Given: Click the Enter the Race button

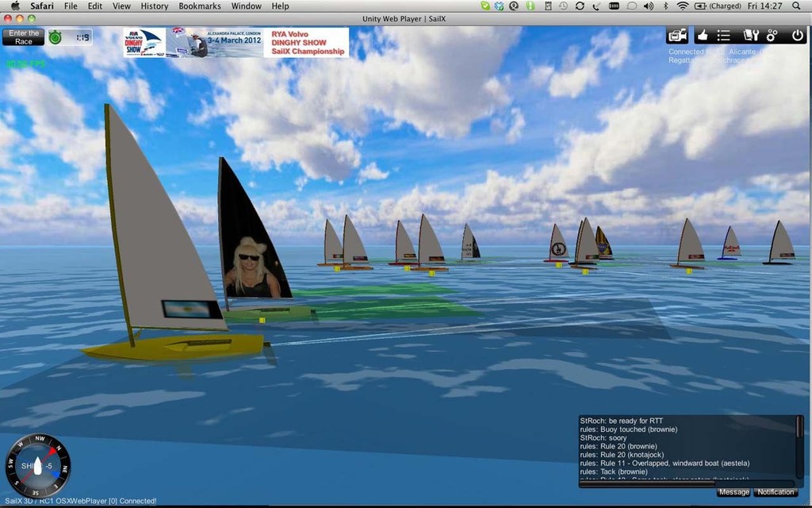Looking at the screenshot, I should (23, 37).
